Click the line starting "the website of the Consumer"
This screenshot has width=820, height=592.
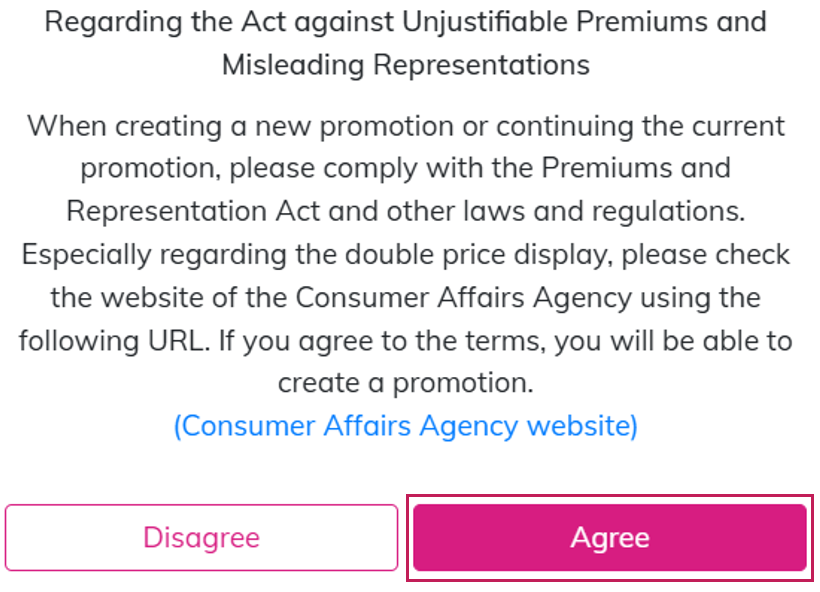coord(405,297)
